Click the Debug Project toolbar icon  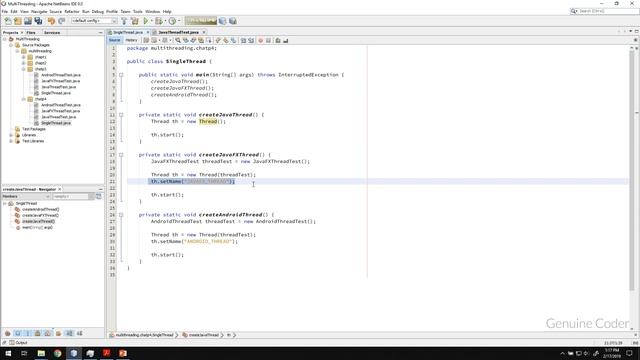[x=159, y=21]
